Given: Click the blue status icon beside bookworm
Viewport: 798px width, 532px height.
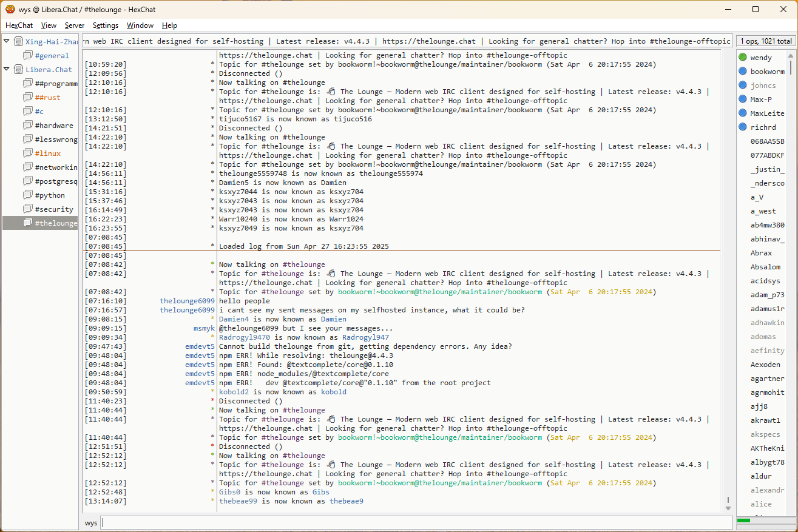Looking at the screenshot, I should [743, 72].
